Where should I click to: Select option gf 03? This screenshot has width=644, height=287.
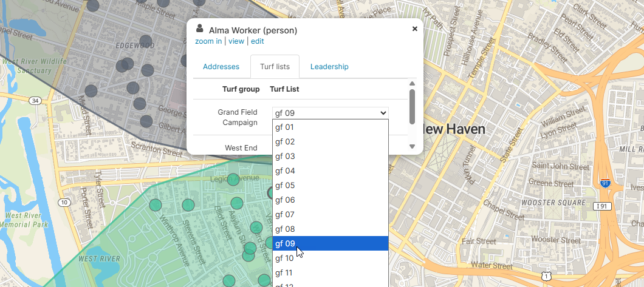pyautogui.click(x=331, y=156)
